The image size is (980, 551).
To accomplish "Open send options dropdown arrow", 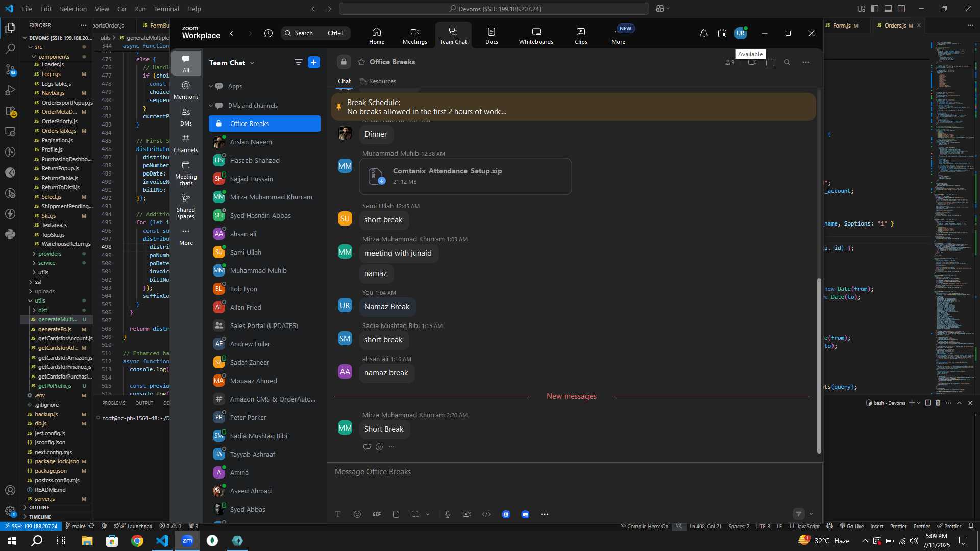I will [811, 514].
